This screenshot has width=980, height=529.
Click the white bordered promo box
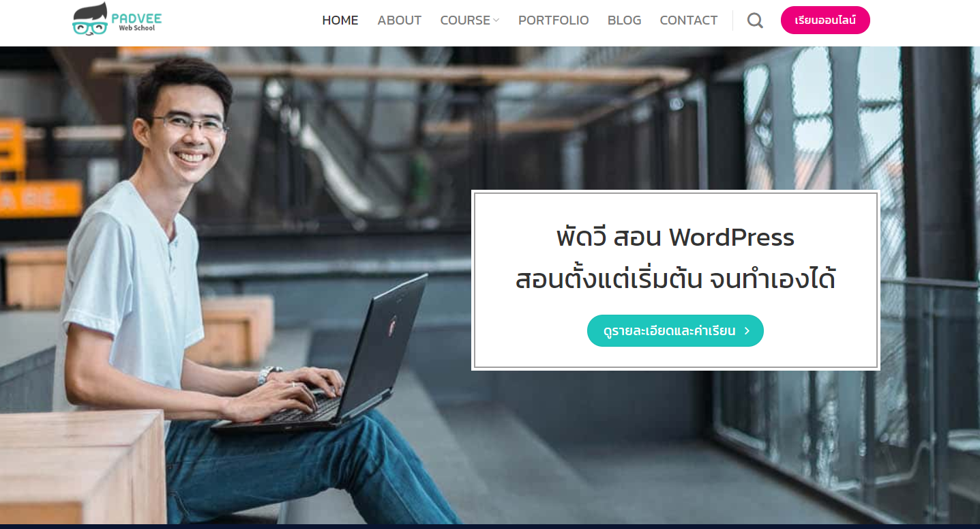click(x=675, y=281)
